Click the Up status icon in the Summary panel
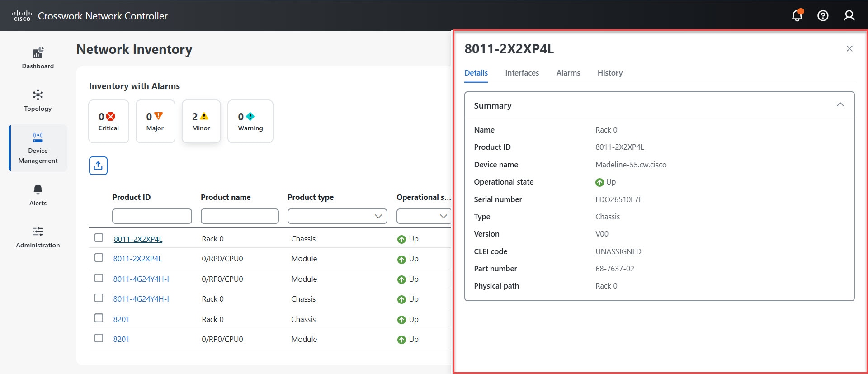Screen dimensions: 868x374 pyautogui.click(x=599, y=182)
